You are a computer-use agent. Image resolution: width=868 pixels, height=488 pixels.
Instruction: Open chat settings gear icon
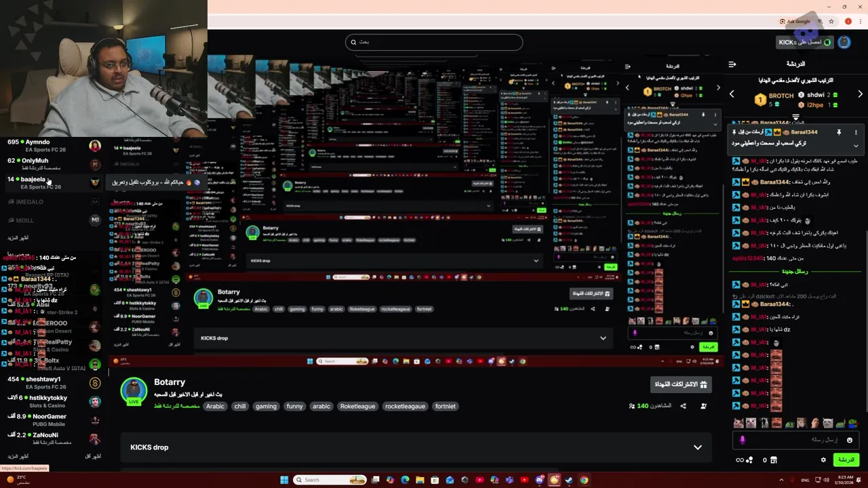[x=824, y=460]
